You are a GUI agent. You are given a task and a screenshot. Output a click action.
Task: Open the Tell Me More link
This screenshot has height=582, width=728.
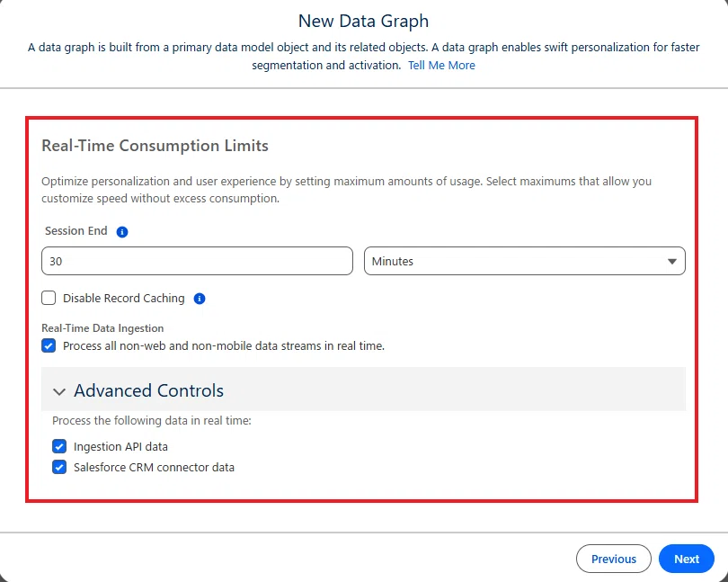(x=441, y=65)
